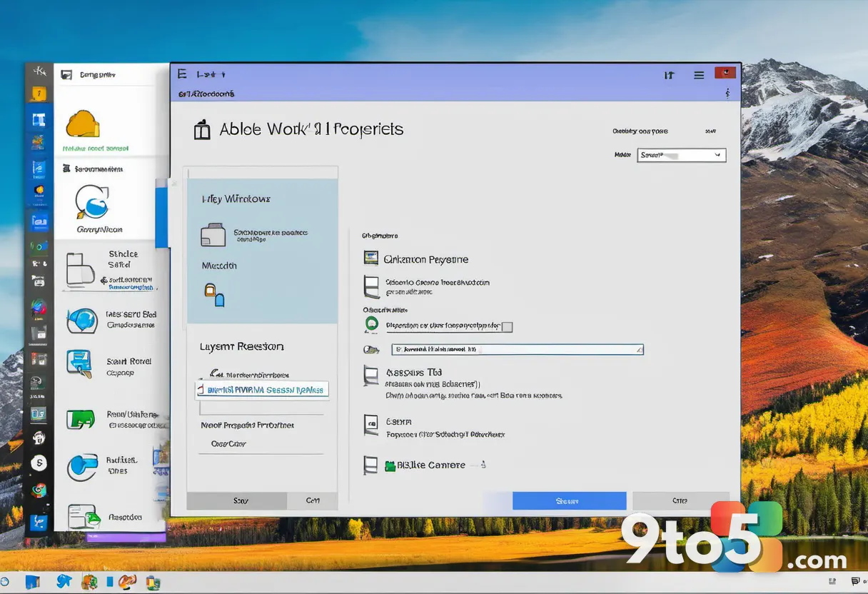Click the IT icon in the dialog header

pos(669,75)
